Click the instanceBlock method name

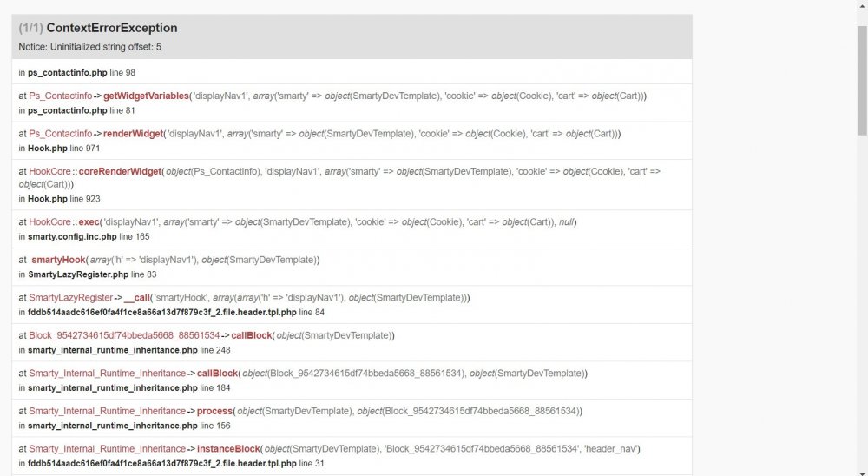[x=228, y=449]
